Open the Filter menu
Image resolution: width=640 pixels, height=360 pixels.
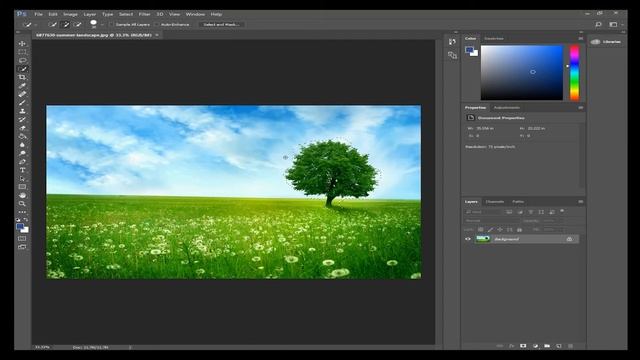144,14
